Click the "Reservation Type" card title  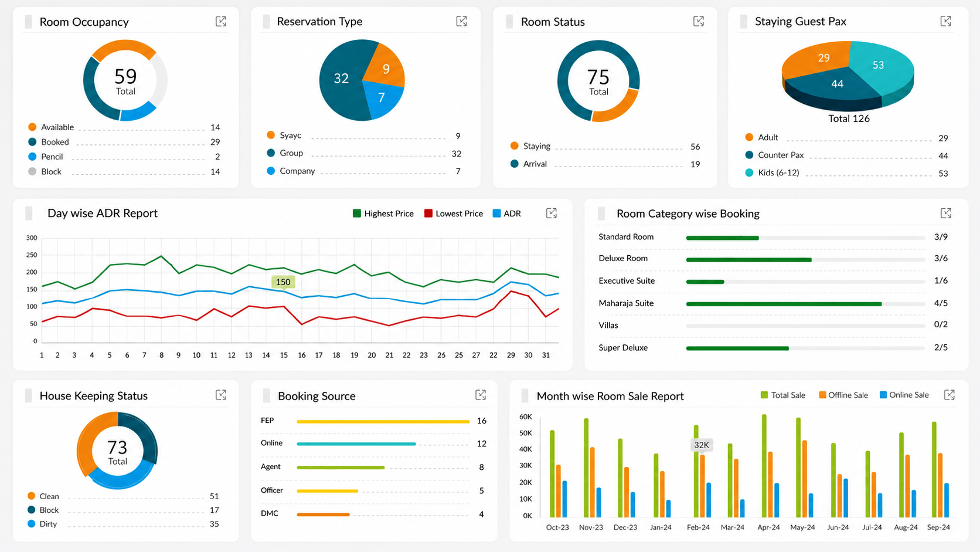click(319, 22)
